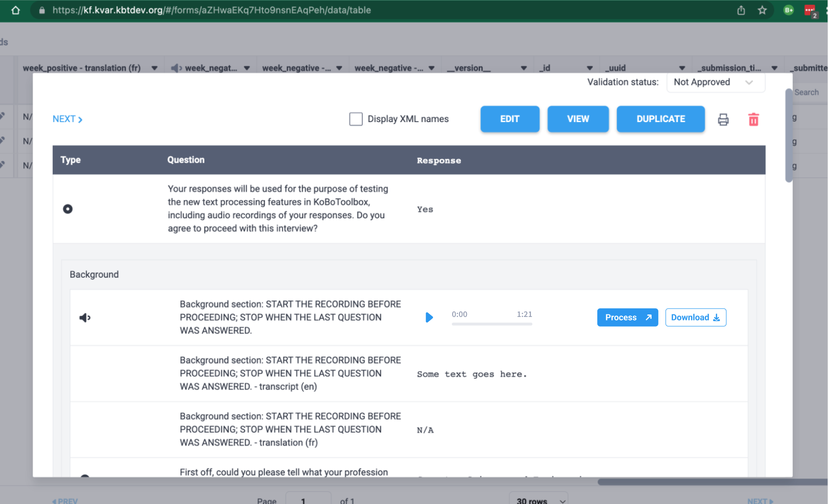828x504 pixels.
Task: Click the radio type indicator beside the consent question
Action: click(x=67, y=209)
